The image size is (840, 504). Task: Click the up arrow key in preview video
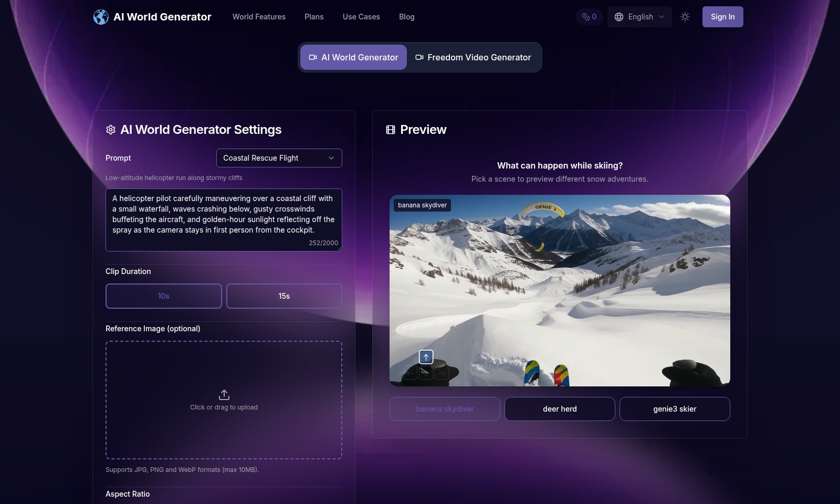click(426, 357)
